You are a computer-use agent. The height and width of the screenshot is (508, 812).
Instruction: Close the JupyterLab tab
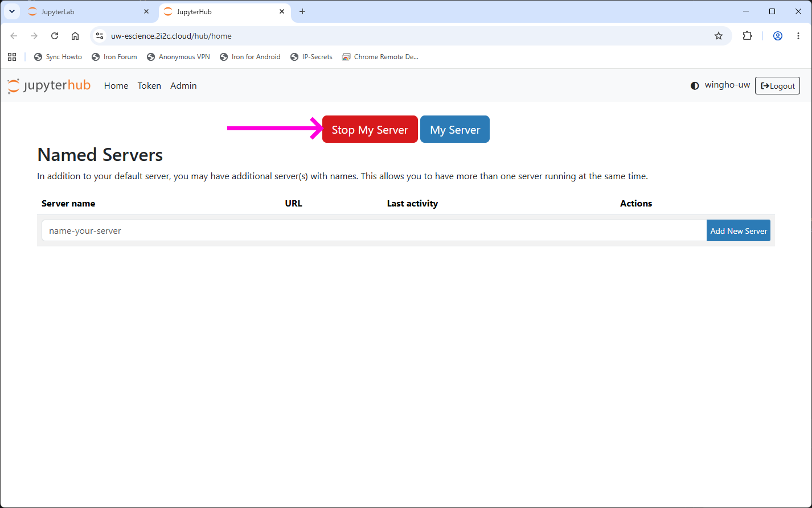[146, 11]
